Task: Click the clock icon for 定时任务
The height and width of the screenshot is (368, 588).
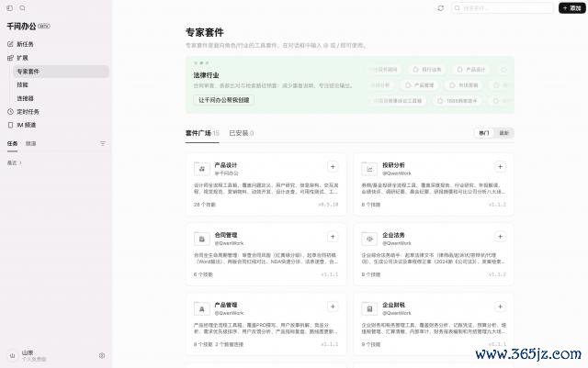Action: pyautogui.click(x=10, y=112)
